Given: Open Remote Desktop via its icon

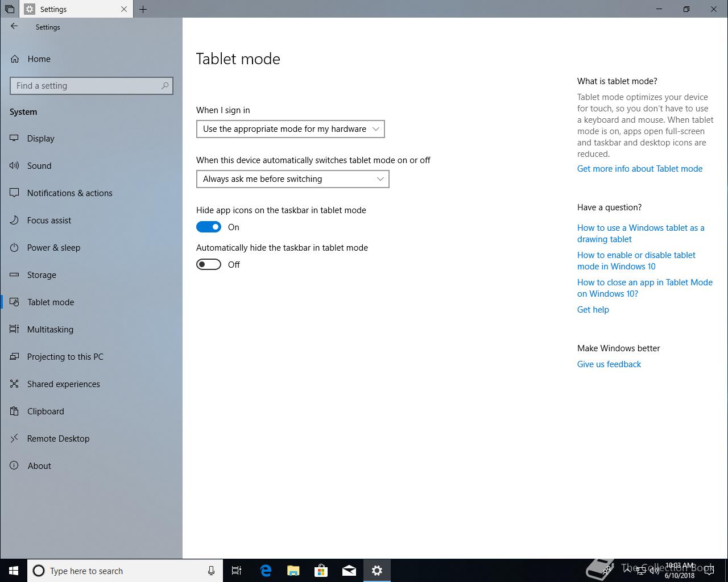Looking at the screenshot, I should click(15, 439).
